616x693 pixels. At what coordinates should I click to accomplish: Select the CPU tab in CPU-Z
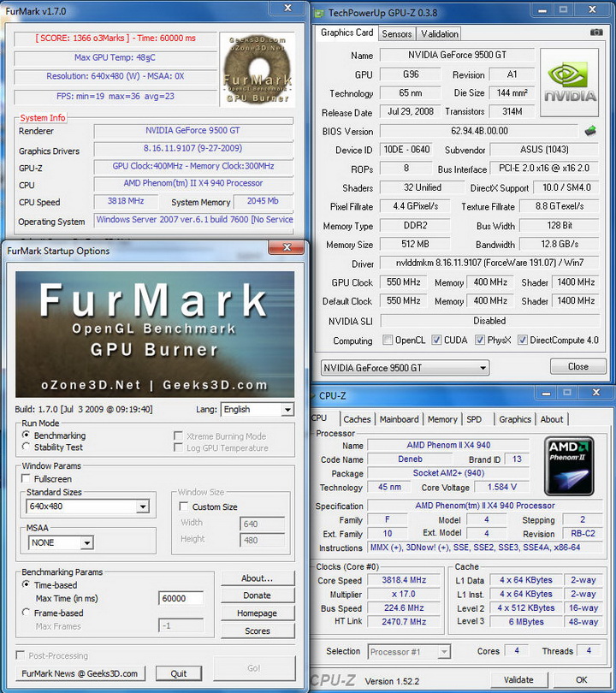click(x=319, y=418)
